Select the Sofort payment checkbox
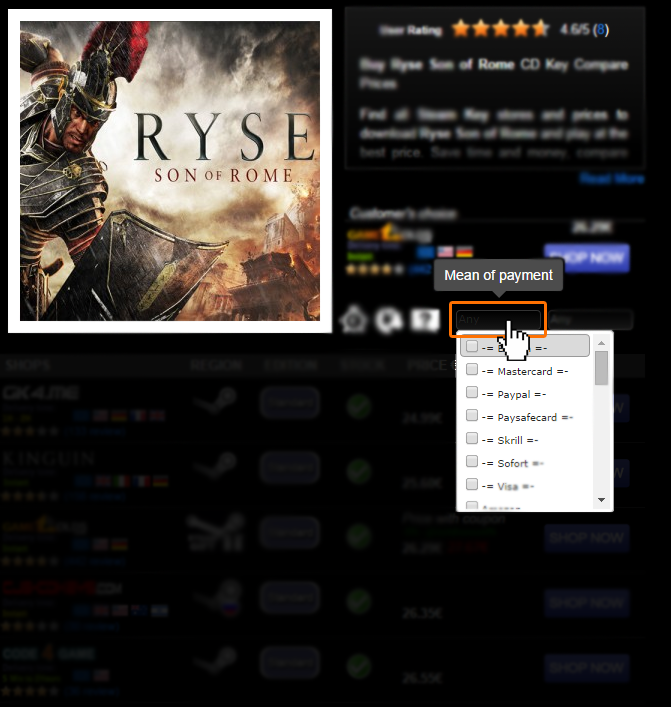This screenshot has height=707, width=671. tap(472, 461)
